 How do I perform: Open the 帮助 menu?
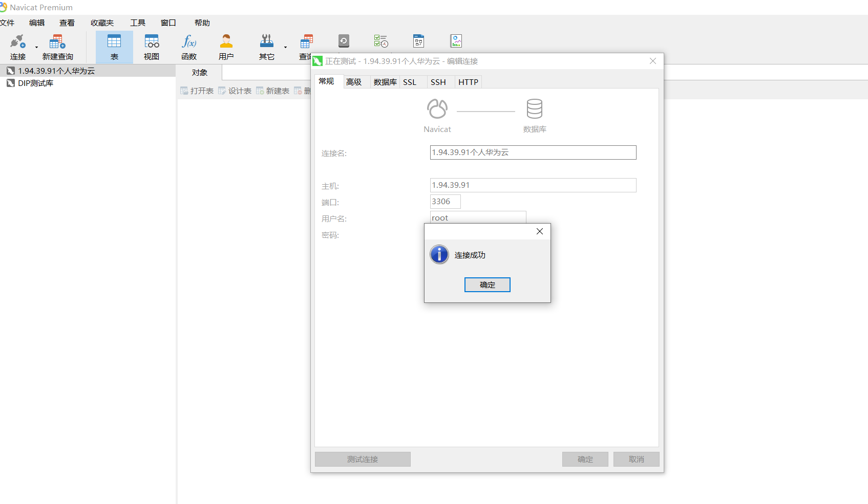pos(202,23)
